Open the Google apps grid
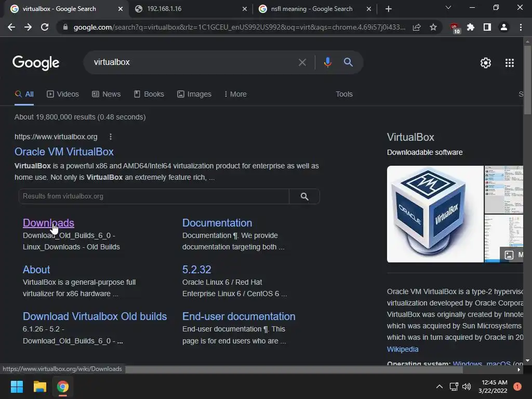The height and width of the screenshot is (399, 532). pyautogui.click(x=510, y=63)
